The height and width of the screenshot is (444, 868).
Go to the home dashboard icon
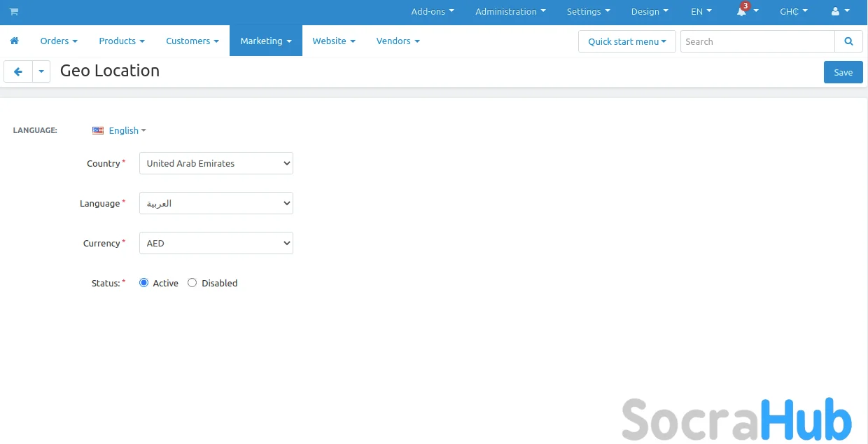(x=14, y=41)
